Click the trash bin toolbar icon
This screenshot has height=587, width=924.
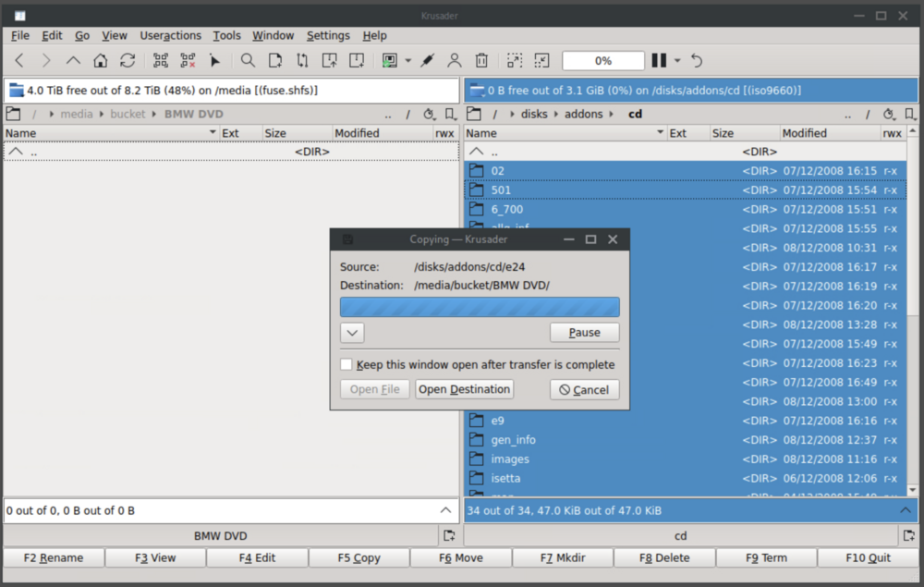481,60
